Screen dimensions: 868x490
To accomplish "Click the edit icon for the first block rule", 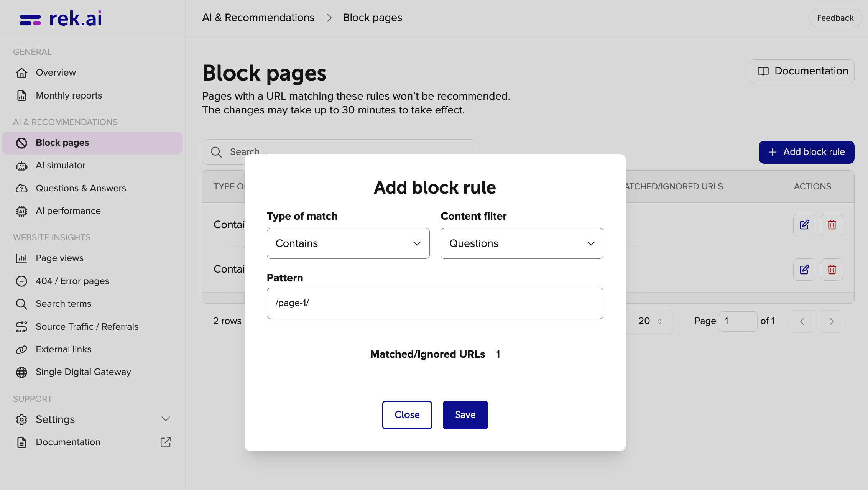I will click(804, 225).
